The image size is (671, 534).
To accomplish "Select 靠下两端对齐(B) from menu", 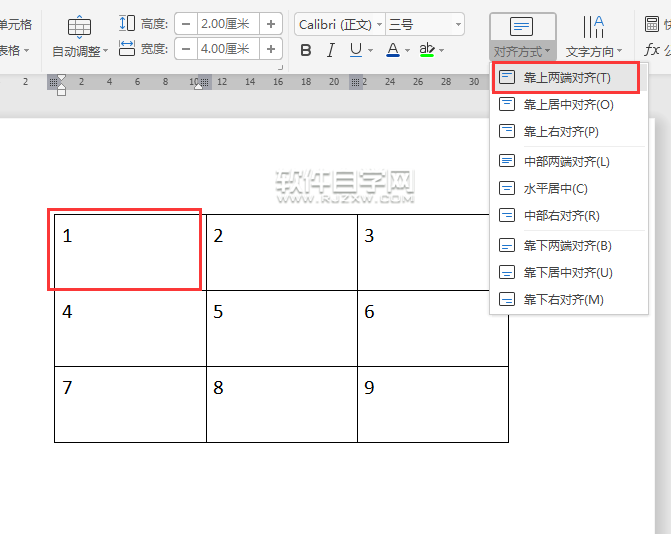I will 569,245.
